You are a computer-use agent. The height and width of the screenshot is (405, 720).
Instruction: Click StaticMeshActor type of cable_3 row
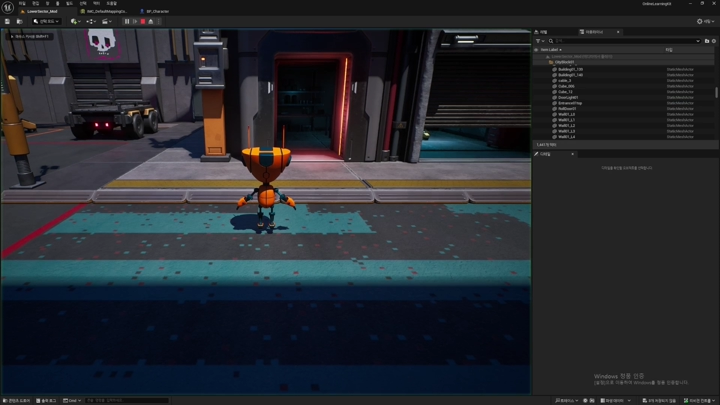(680, 80)
